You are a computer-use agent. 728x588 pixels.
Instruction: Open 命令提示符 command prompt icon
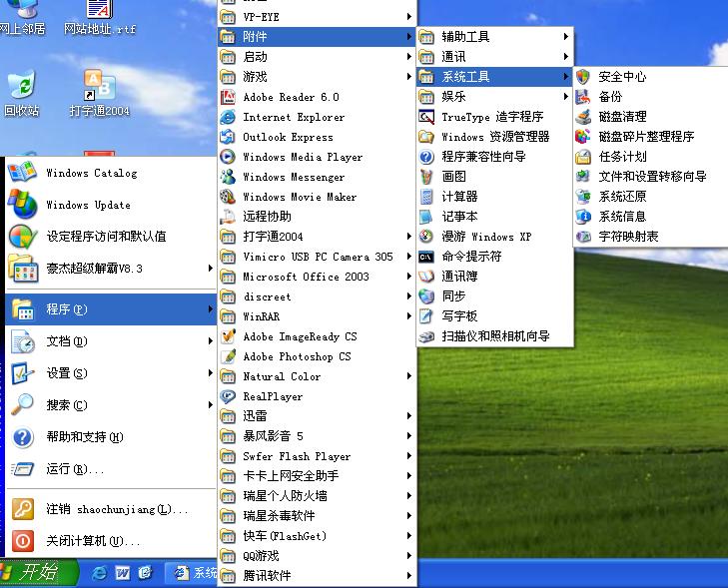426,257
